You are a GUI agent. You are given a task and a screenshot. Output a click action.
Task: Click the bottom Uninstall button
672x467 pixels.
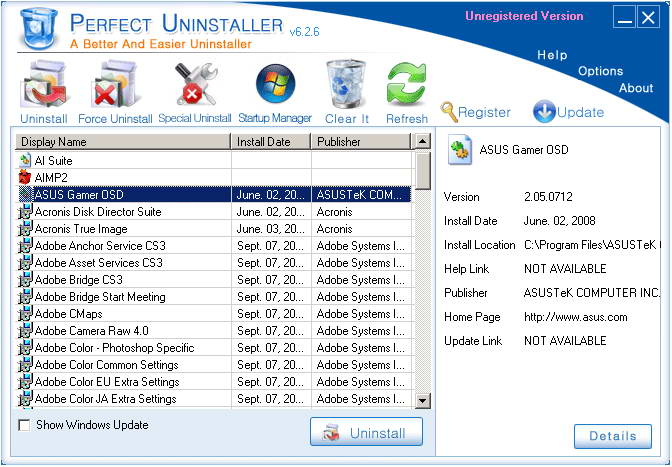click(366, 432)
